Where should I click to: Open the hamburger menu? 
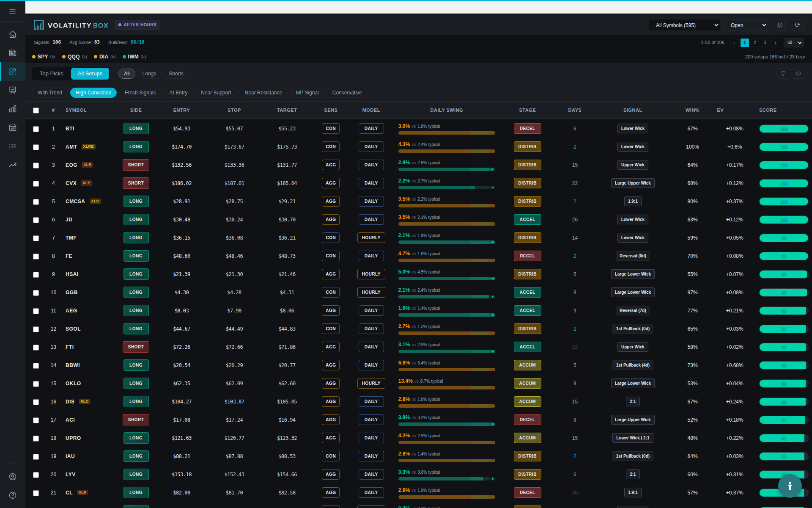point(13,11)
